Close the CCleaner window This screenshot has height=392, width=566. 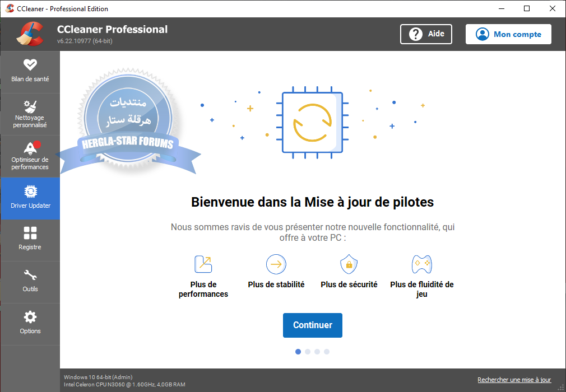(x=553, y=8)
